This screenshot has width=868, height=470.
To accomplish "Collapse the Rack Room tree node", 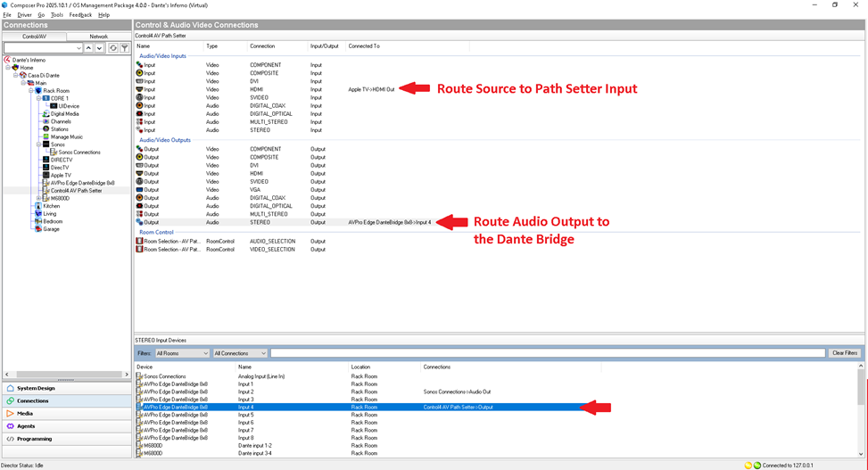I will tap(31, 90).
